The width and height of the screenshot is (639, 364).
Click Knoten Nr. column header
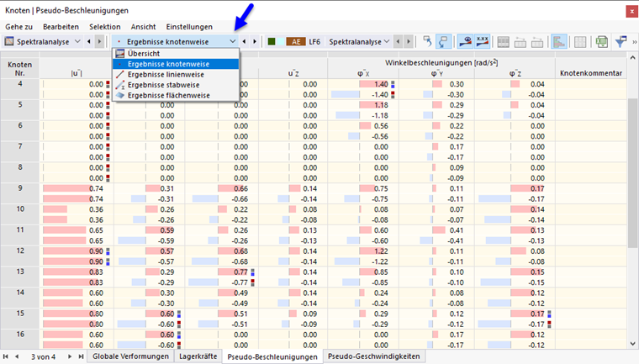coord(19,68)
